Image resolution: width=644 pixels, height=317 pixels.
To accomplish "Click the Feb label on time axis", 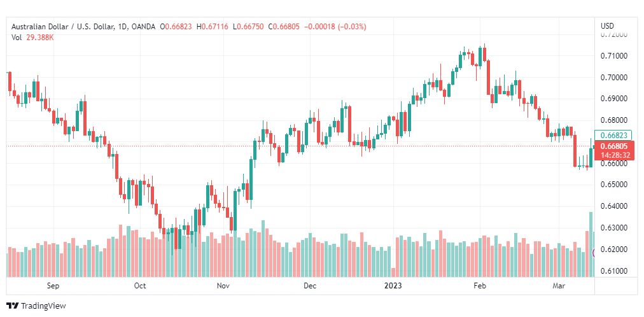I will (480, 286).
